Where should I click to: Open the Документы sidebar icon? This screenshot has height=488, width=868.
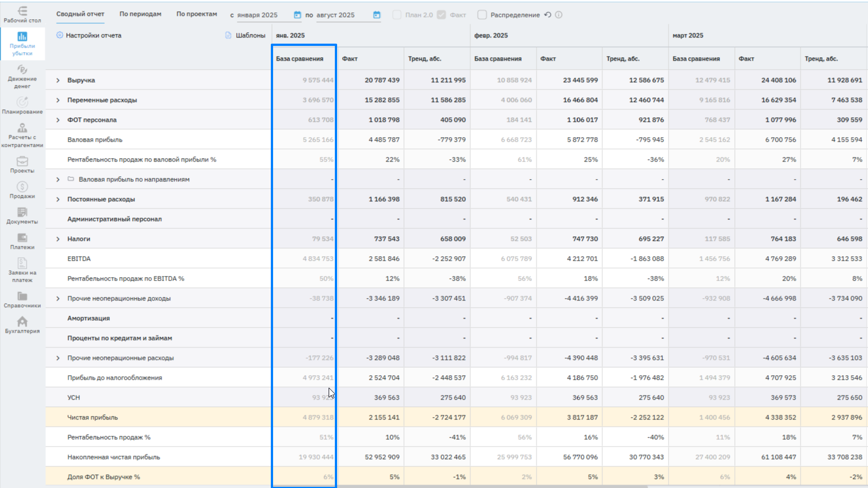point(22,213)
